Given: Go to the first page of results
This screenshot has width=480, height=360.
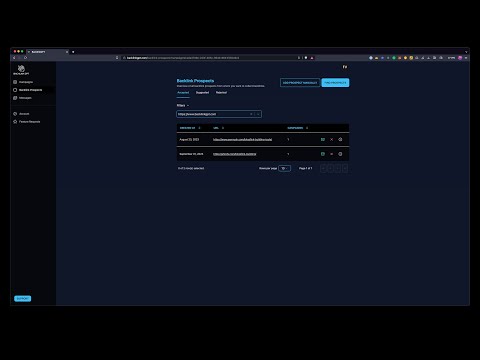Looking at the screenshot, I should click(323, 168).
